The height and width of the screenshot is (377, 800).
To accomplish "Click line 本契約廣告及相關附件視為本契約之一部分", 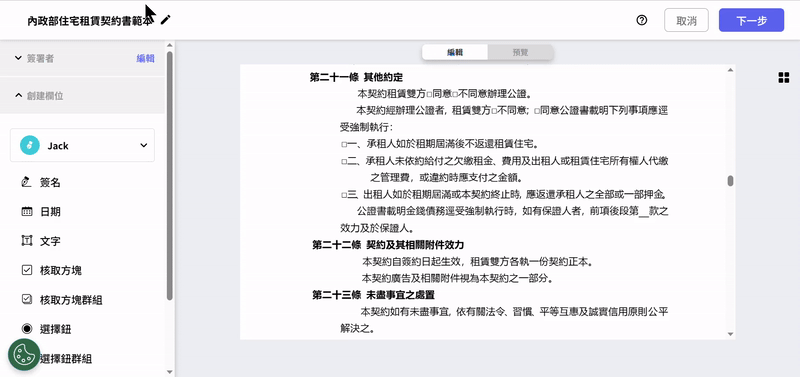I will [458, 278].
